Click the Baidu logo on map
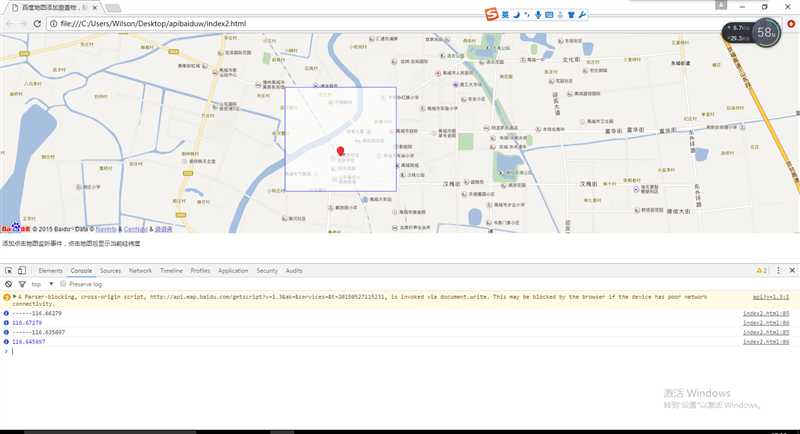The image size is (800, 434). (x=15, y=228)
